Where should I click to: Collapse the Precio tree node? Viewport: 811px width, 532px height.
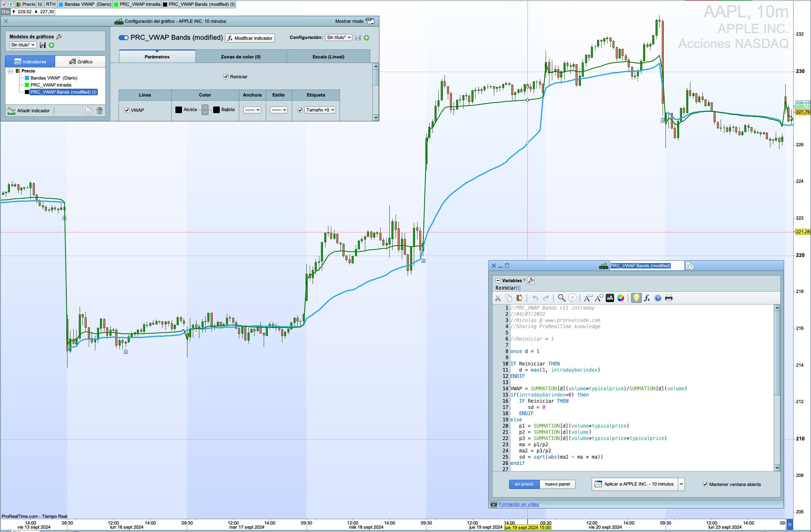(x=10, y=71)
